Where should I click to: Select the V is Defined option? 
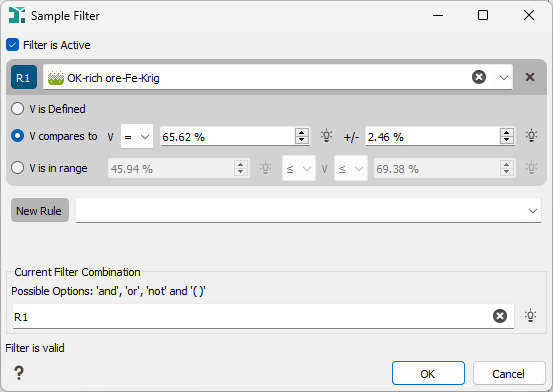tap(17, 109)
